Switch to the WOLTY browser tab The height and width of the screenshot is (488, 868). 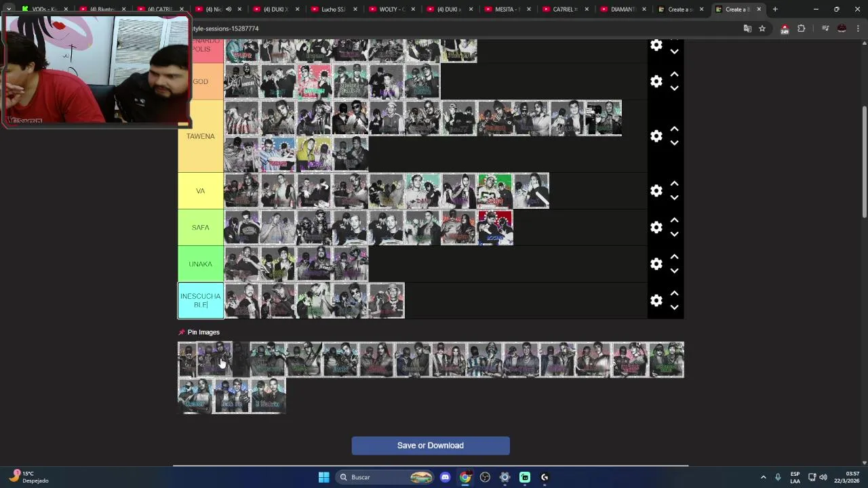click(391, 9)
